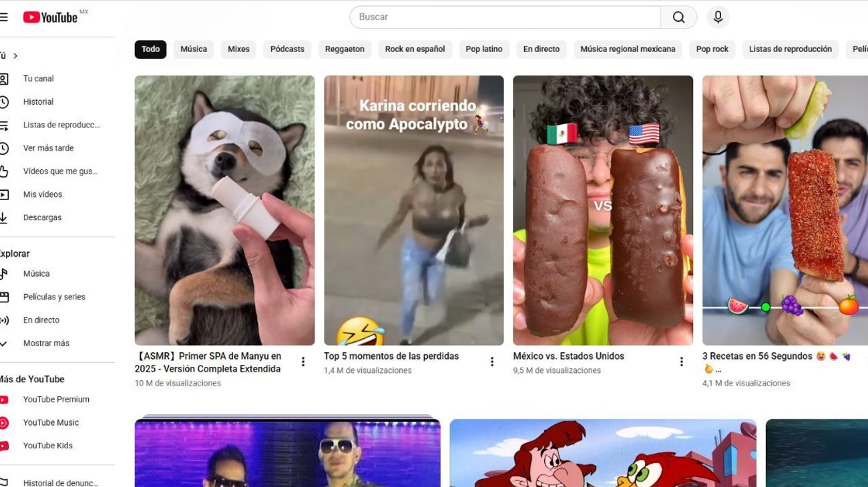Viewport: 868px width, 487px height.
Task: Click the YouTube Kids logo icon
Action: pyautogui.click(x=3, y=446)
